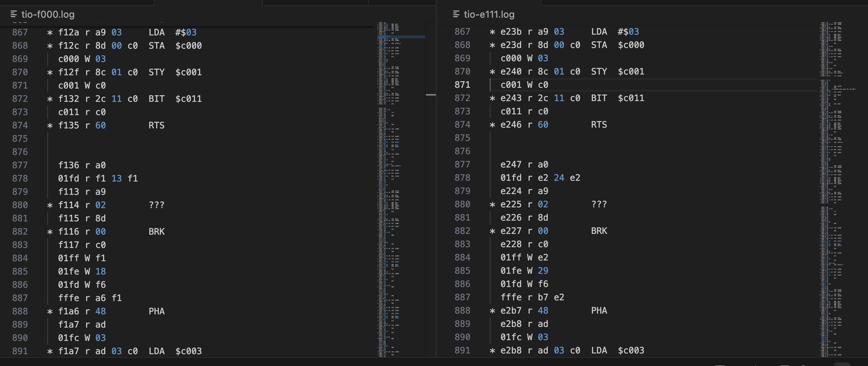Image resolution: width=868 pixels, height=366 pixels.
Task: Click line number 891 in tio-f000.log
Action: 20,351
